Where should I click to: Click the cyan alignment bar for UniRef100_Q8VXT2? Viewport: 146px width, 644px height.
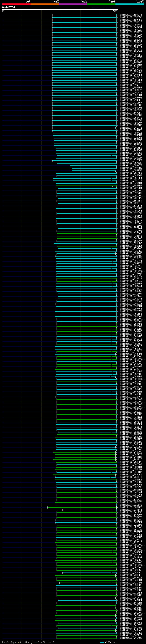[x=94, y=165]
